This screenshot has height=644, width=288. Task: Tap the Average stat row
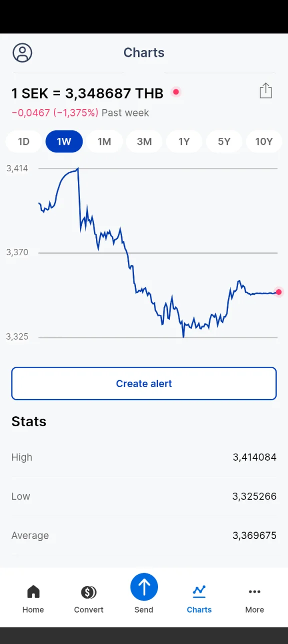pyautogui.click(x=144, y=536)
